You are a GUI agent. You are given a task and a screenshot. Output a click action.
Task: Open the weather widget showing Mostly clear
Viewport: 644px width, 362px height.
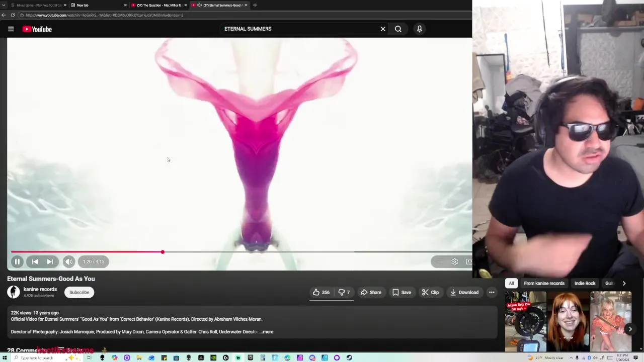[545, 357]
